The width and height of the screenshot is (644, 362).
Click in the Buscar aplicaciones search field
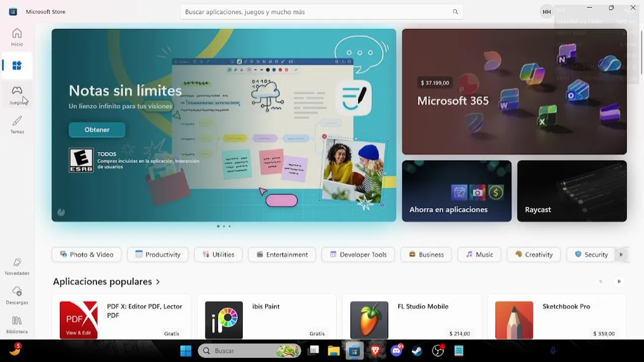pos(322,12)
